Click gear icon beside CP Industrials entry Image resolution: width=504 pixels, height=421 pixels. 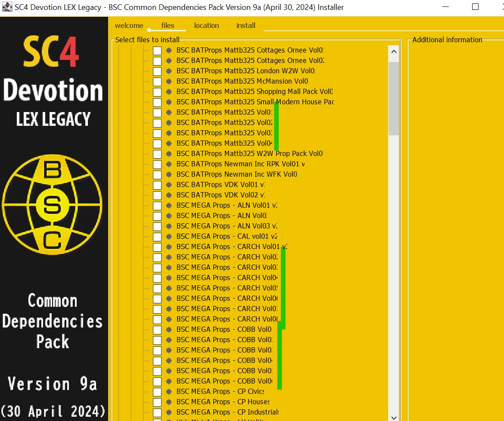click(169, 412)
